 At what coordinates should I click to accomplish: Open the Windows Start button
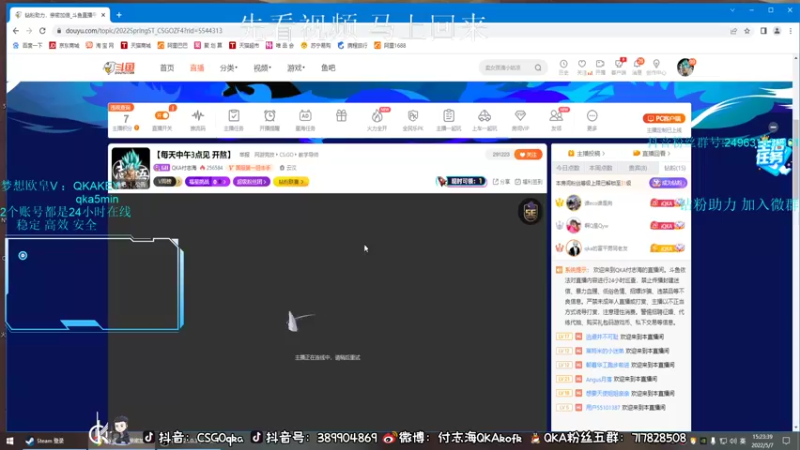tap(10, 440)
